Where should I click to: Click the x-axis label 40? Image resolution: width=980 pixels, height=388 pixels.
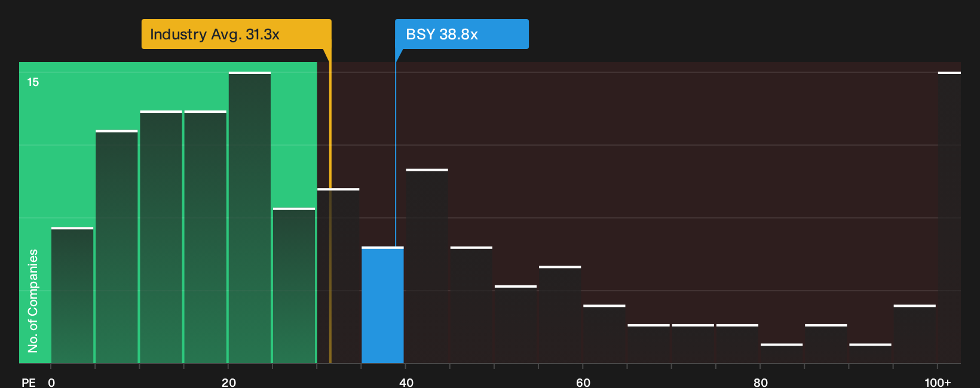pyautogui.click(x=406, y=383)
